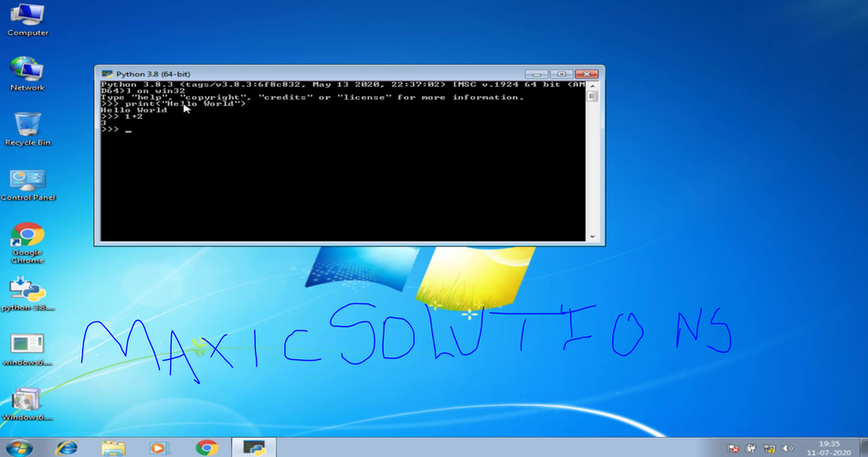Click the console scrollbar up arrow
The width and height of the screenshot is (868, 457).
point(592,85)
